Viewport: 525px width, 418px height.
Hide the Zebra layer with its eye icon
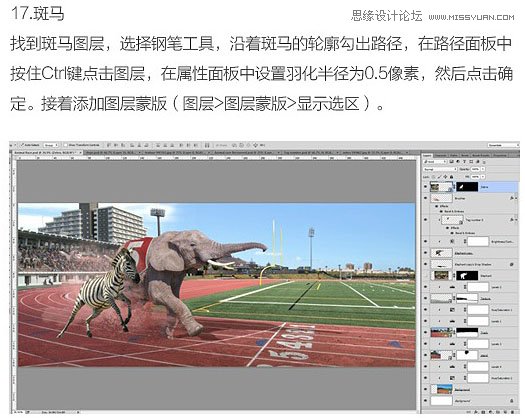(x=425, y=186)
